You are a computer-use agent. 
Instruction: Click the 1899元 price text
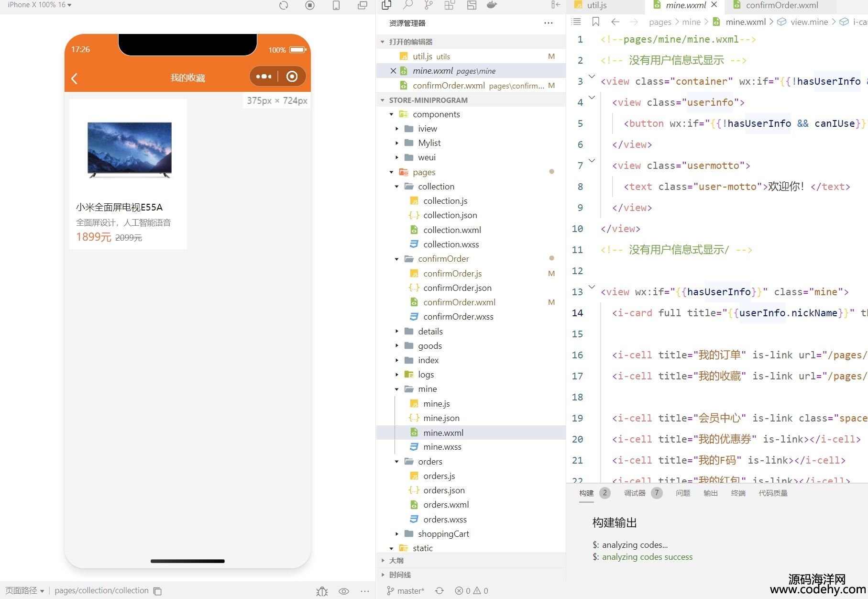(x=93, y=237)
